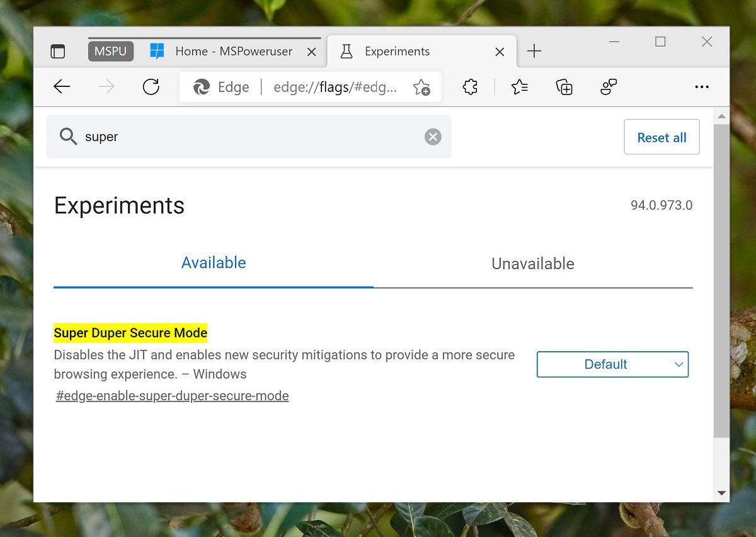The width and height of the screenshot is (756, 537).
Task: Click the vertical scrollbar thumb
Action: [x=722, y=281]
